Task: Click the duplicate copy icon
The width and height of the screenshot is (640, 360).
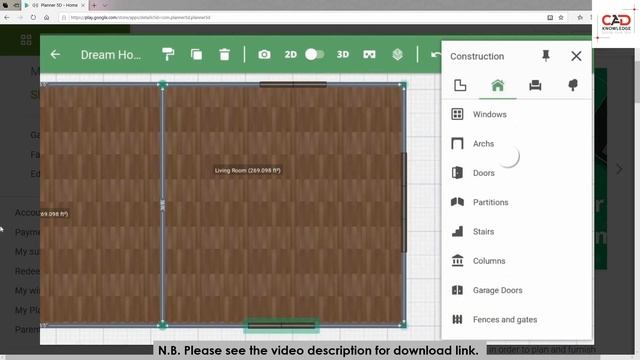Action: 196,54
